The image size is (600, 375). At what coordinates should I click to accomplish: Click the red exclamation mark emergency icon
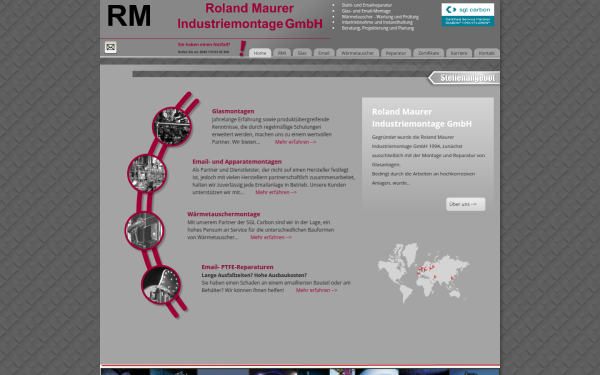coord(243,49)
